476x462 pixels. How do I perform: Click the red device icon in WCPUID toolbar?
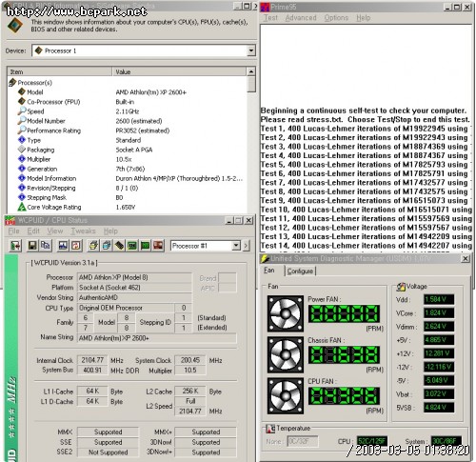coord(158,246)
